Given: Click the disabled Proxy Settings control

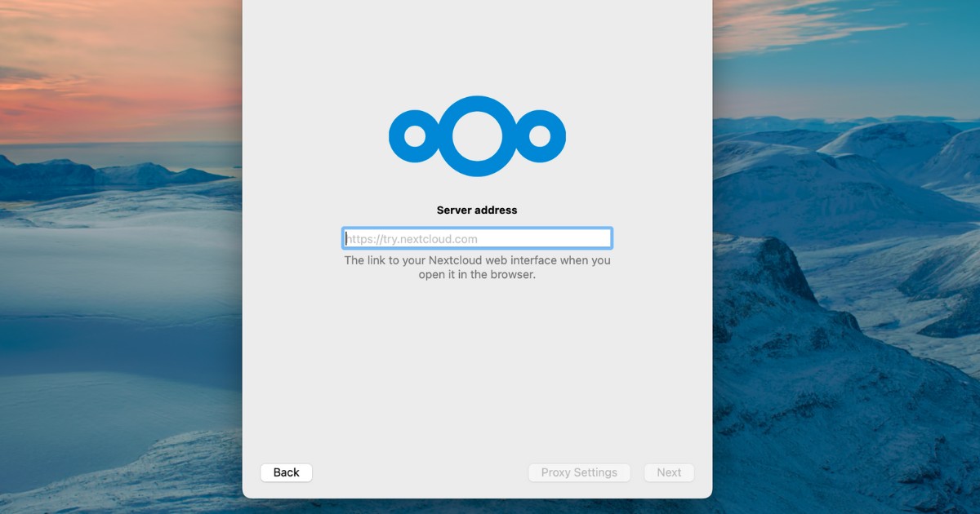Looking at the screenshot, I should point(579,472).
